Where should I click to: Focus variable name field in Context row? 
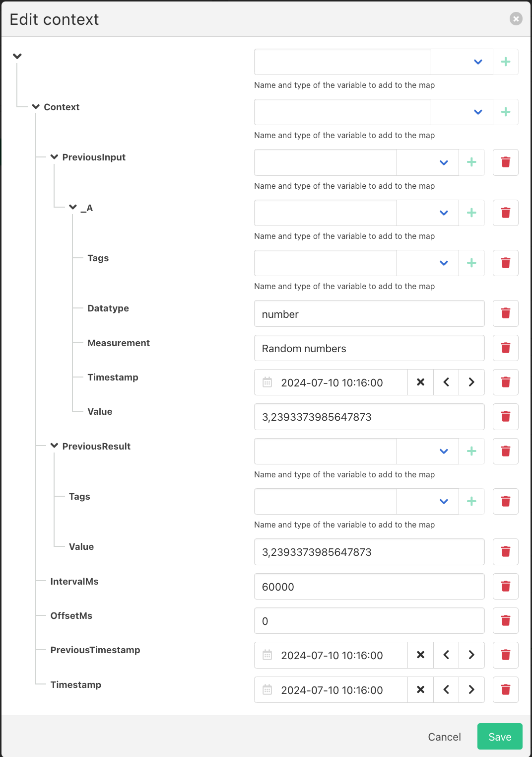[342, 112]
